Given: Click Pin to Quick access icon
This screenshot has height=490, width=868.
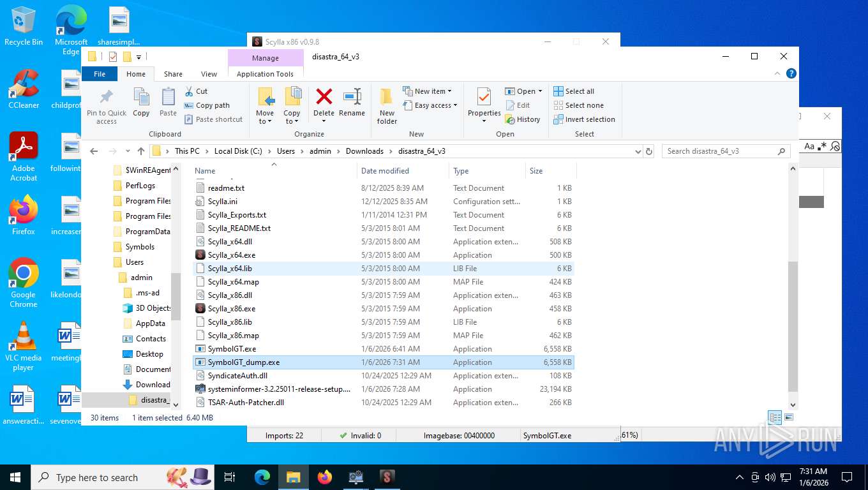Looking at the screenshot, I should [x=107, y=98].
